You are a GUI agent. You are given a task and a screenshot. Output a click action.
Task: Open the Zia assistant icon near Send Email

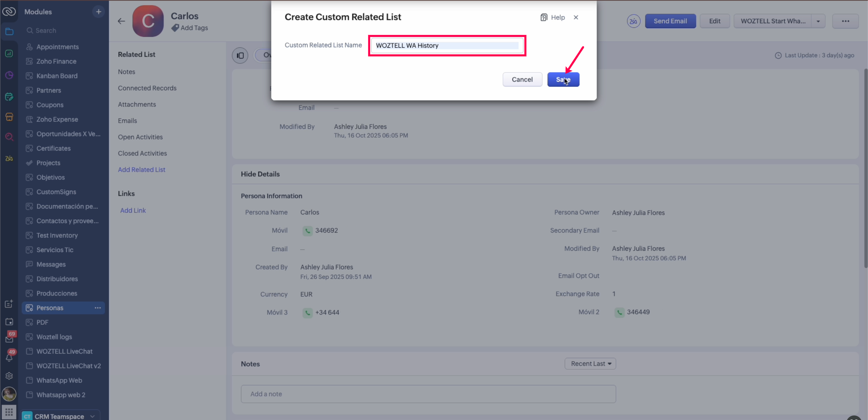[x=633, y=21]
